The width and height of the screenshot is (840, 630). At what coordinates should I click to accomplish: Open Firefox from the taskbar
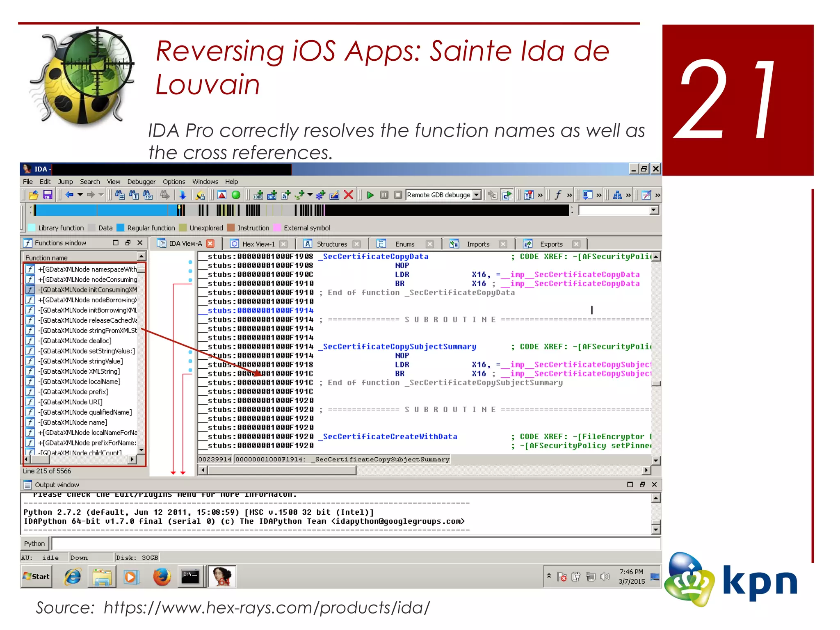pos(162,577)
